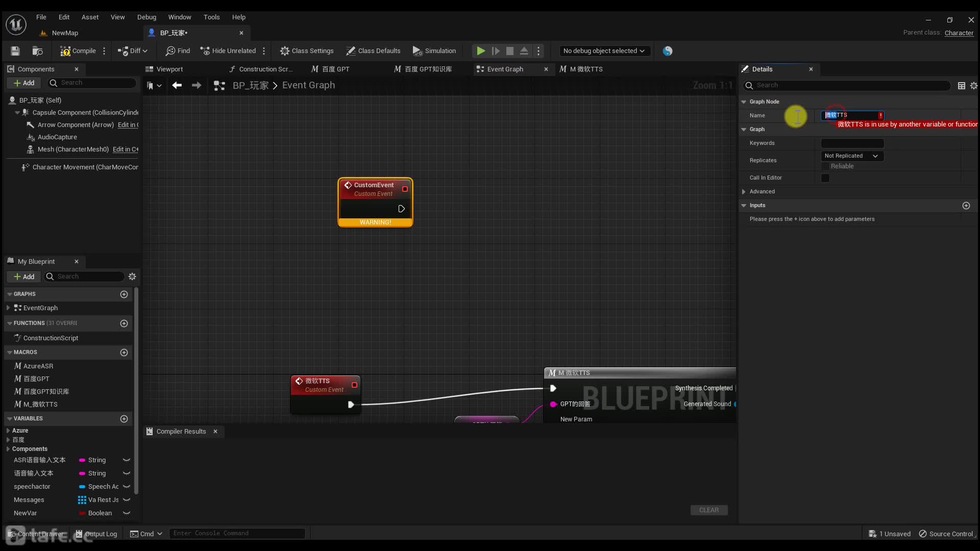Stop the play session

pos(510,51)
